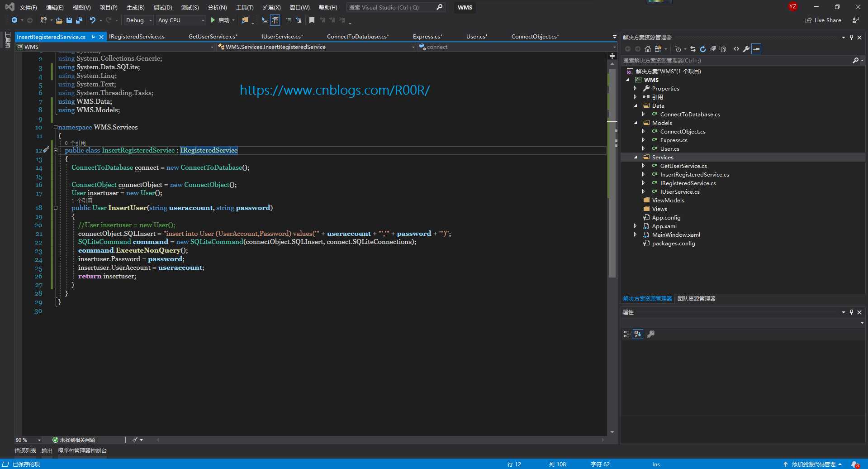The image size is (868, 469).
Task: Open the 错误列表 panel tab
Action: pyautogui.click(x=25, y=451)
